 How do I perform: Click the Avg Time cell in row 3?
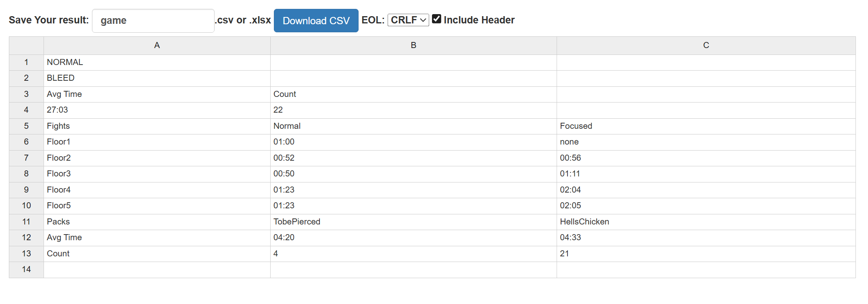(x=157, y=94)
